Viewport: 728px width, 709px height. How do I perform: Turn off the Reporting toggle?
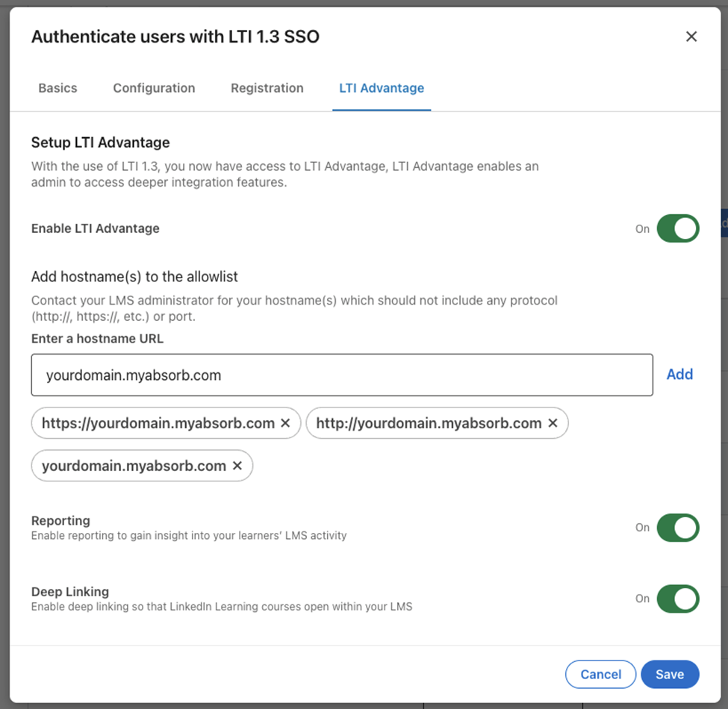678,528
